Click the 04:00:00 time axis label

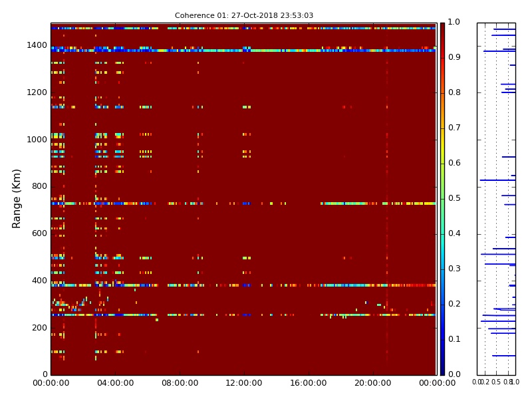tap(115, 383)
